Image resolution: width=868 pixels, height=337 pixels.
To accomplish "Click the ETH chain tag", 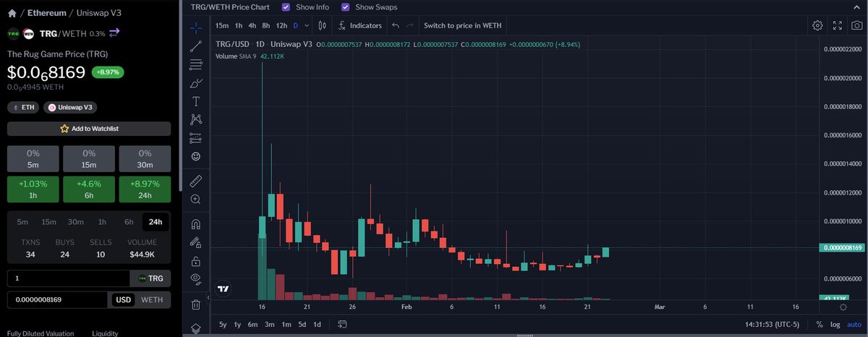I will point(23,107).
